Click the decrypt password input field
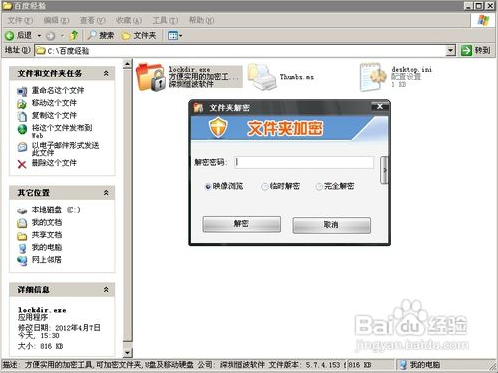This screenshot has width=498, height=373. coord(304,162)
